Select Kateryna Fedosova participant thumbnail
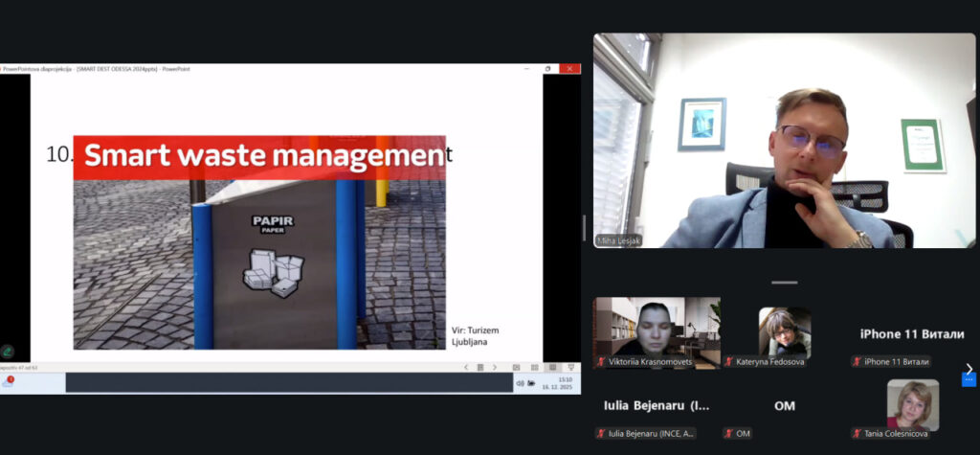 coord(784,330)
